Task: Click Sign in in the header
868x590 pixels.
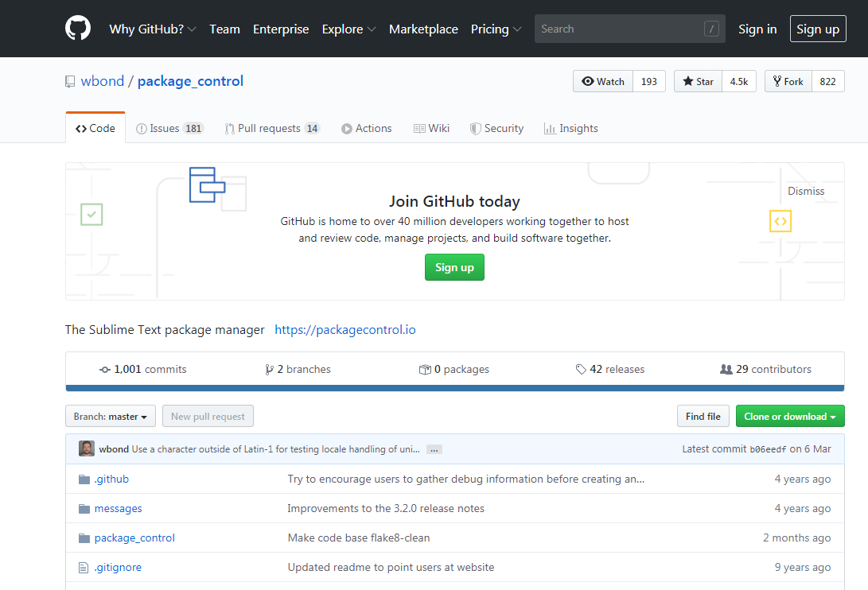Action: point(757,29)
